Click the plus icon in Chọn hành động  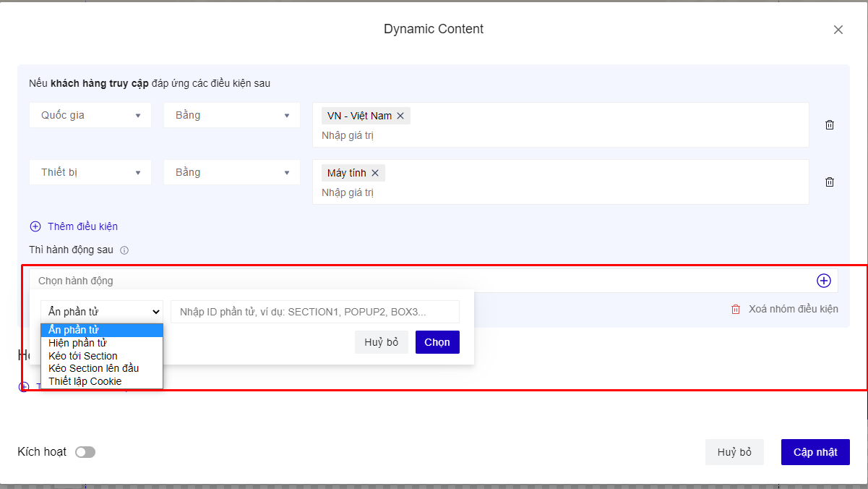823,281
